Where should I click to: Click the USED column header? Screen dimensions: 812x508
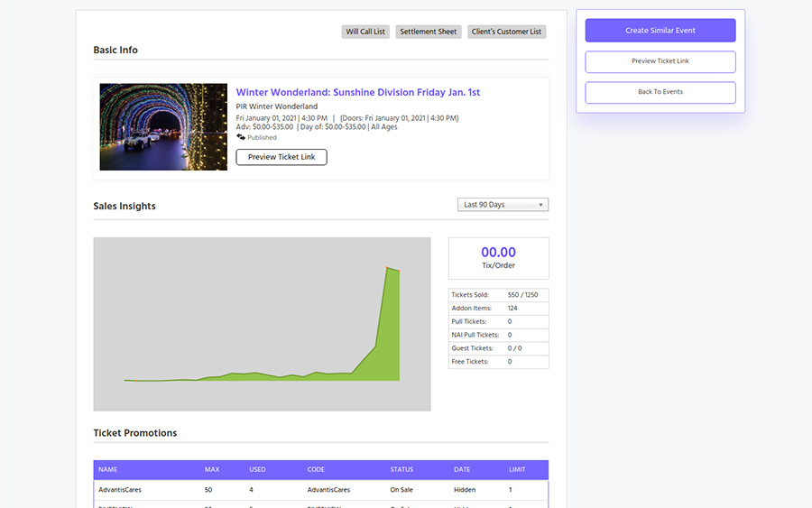(x=257, y=470)
